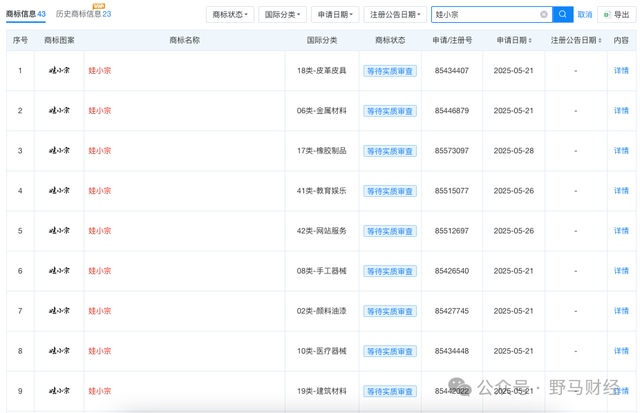The height and width of the screenshot is (413, 640).
Task: Open 详情 for the 41类-教育娱乐 row
Action: [x=621, y=191]
